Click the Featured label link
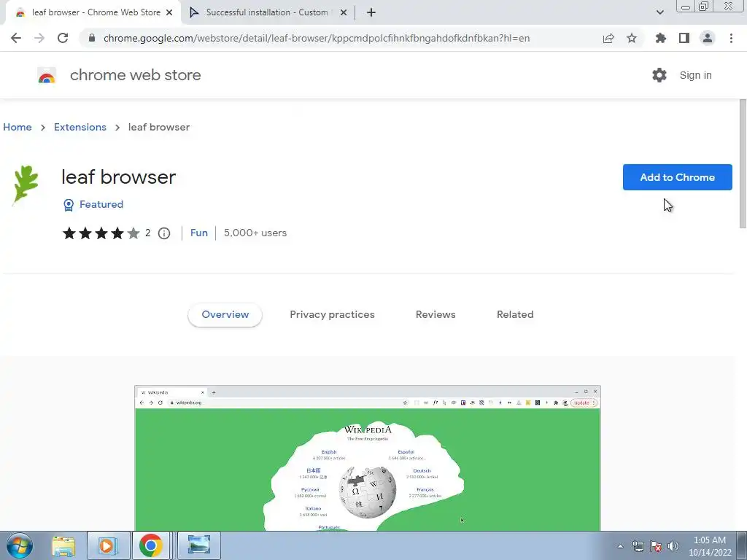This screenshot has height=560, width=747. point(101,204)
